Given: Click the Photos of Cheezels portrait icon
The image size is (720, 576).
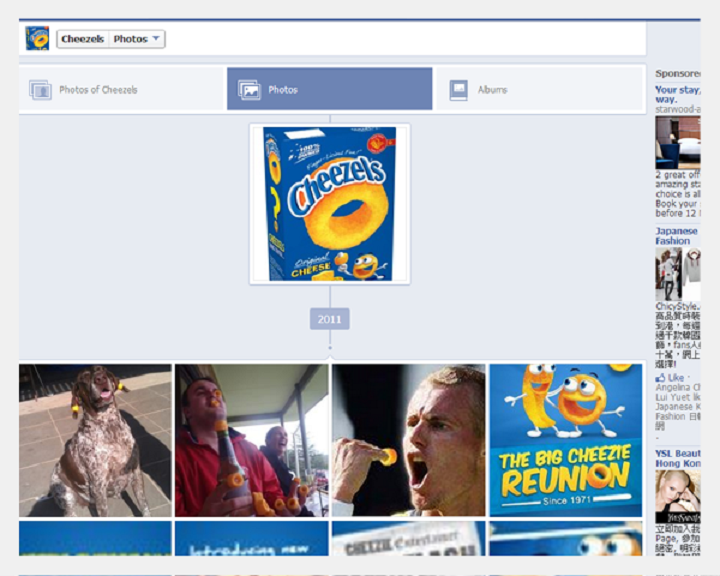Looking at the screenshot, I should [40, 90].
